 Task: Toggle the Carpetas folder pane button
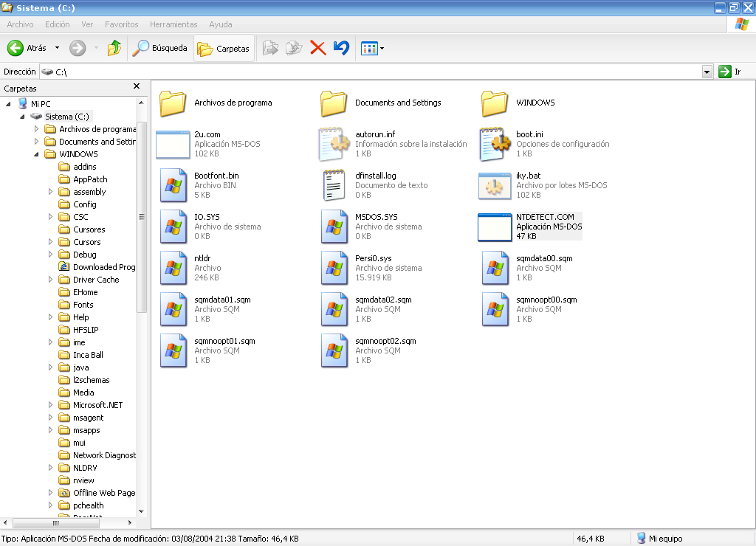tap(224, 49)
